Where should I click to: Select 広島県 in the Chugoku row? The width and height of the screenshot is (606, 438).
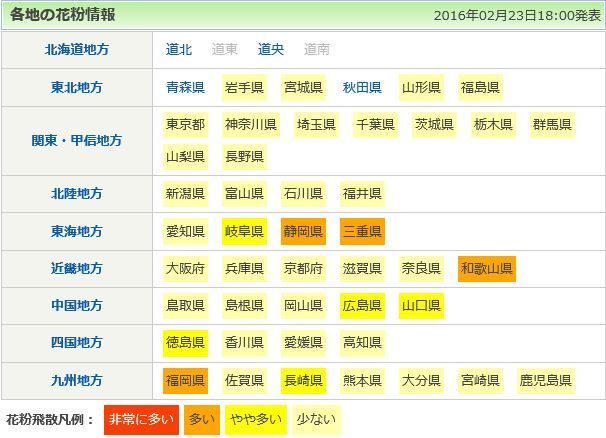coord(362,305)
